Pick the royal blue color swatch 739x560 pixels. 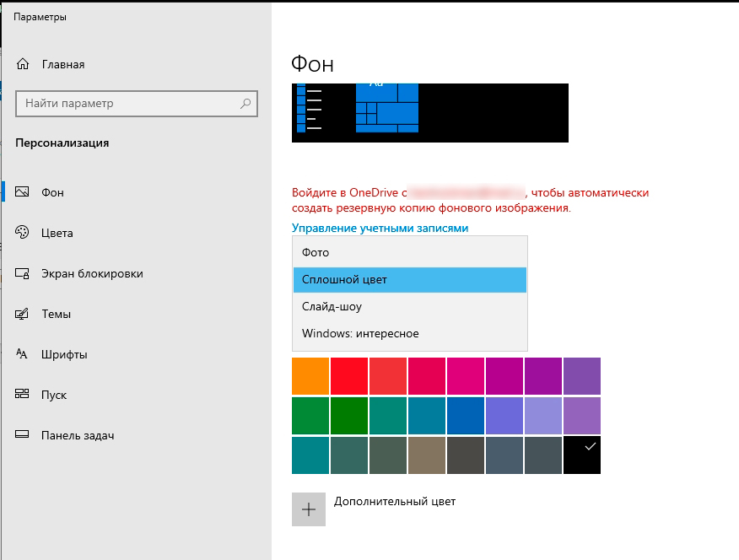465,416
